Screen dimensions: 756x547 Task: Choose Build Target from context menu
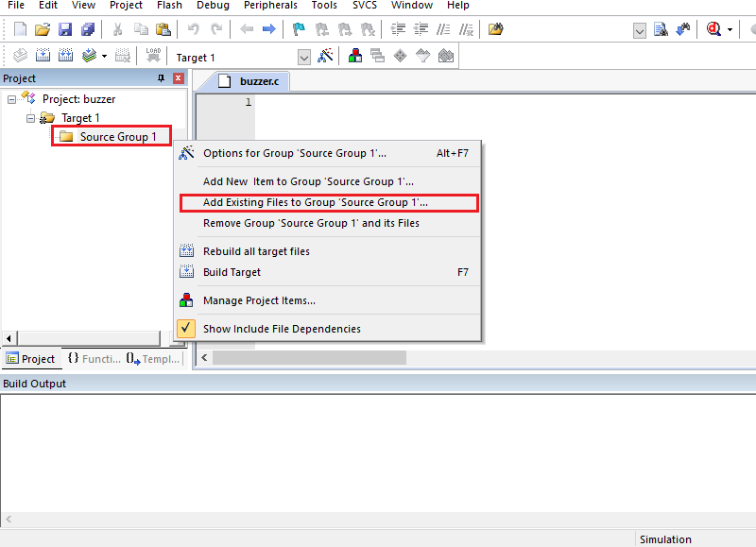[232, 272]
